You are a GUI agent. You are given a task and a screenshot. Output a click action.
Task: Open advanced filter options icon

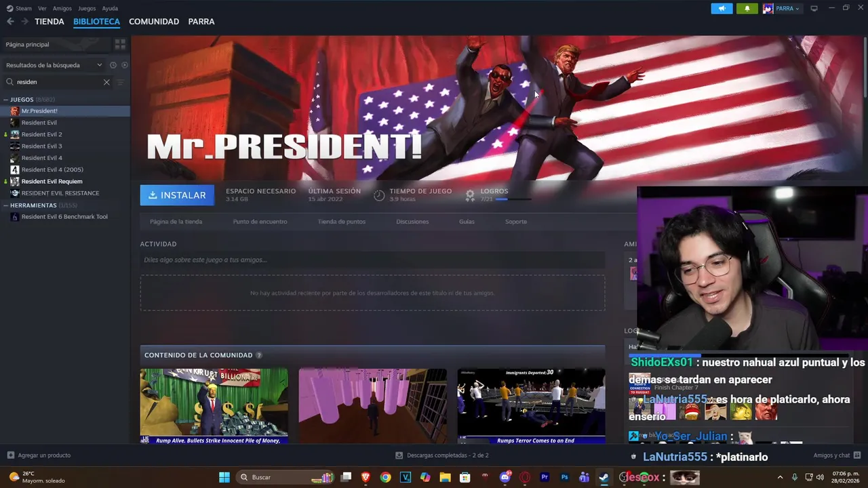(121, 82)
